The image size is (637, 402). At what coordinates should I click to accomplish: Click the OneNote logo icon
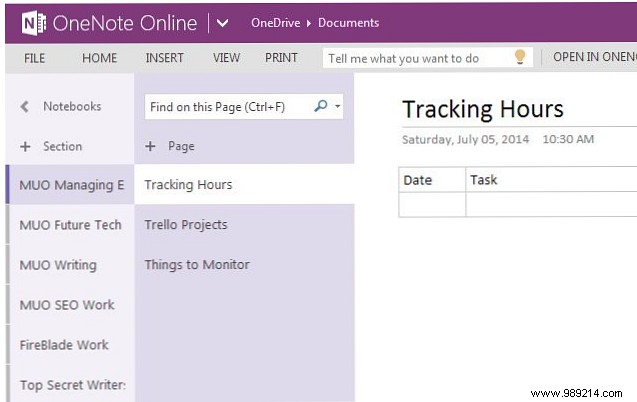coord(33,23)
